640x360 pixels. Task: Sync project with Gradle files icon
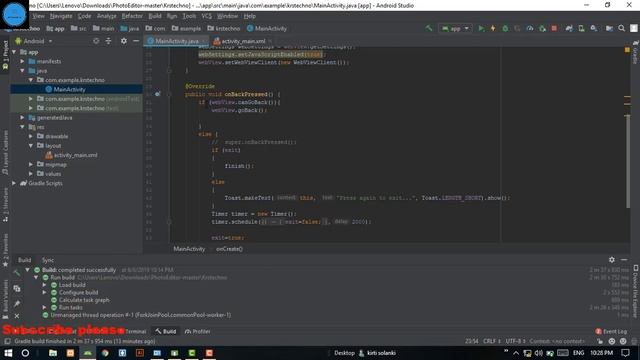point(569,28)
